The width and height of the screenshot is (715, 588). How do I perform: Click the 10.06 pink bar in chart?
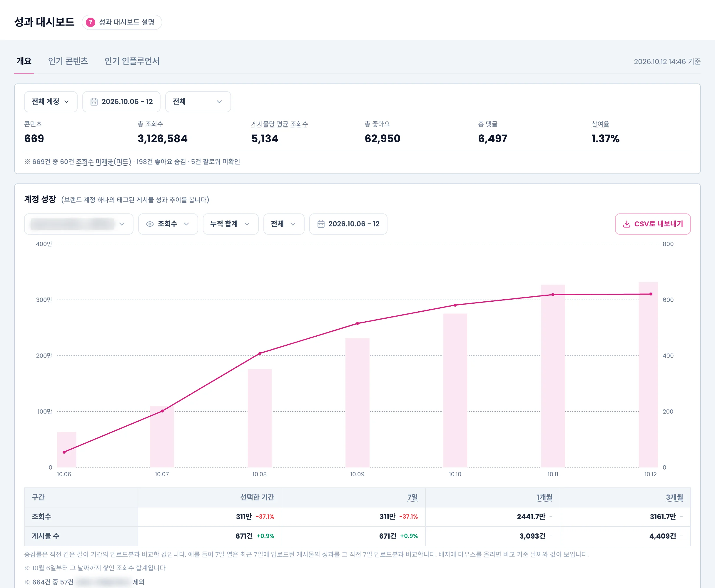pyautogui.click(x=67, y=450)
